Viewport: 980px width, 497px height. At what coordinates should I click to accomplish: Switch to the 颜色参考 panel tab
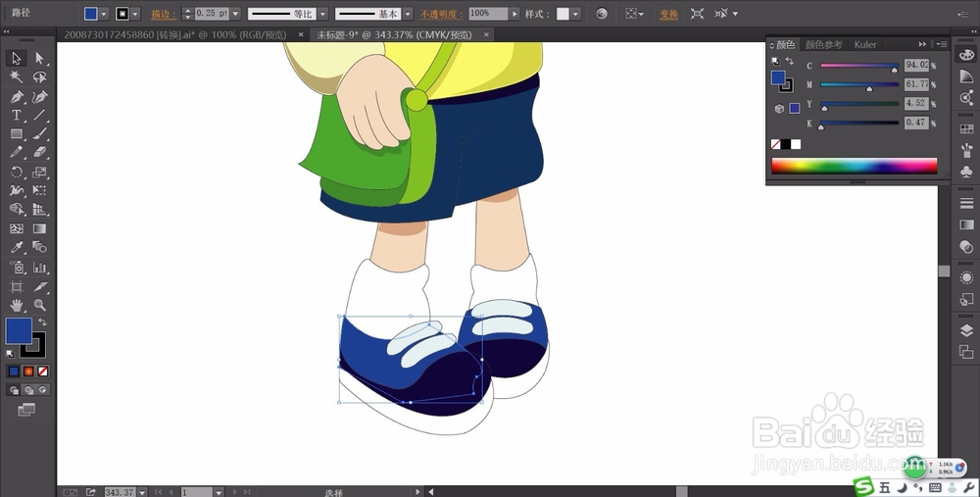tap(823, 44)
